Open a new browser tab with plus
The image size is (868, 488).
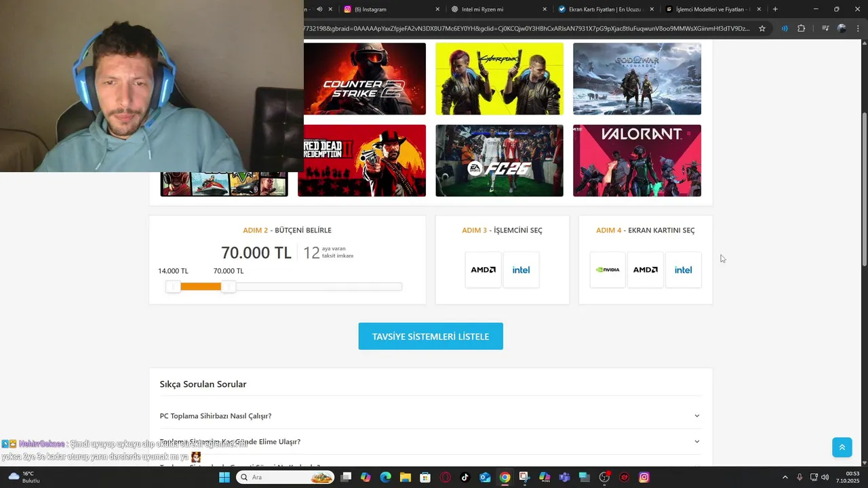pos(775,9)
